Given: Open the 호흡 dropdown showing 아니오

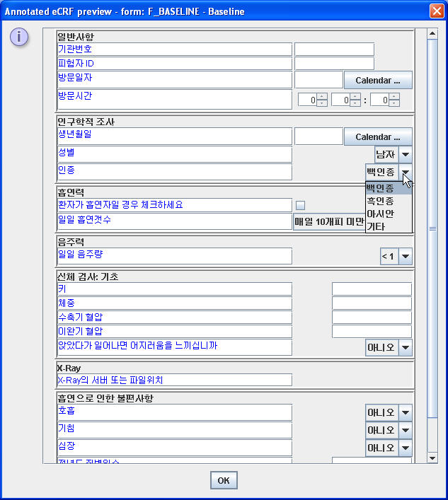Looking at the screenshot, I should coord(406,412).
